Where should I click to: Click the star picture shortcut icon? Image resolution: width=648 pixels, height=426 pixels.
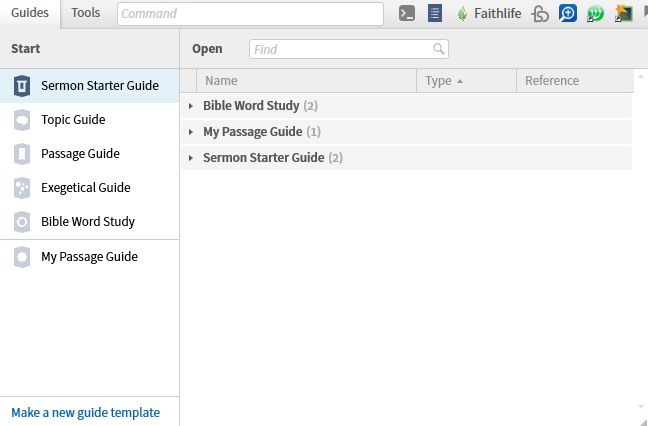pos(624,14)
